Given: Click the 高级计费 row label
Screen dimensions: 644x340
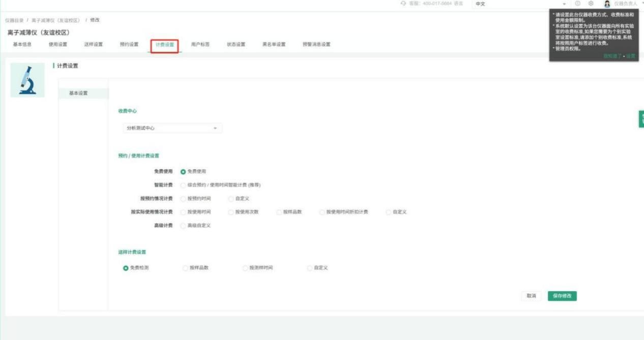Looking at the screenshot, I should [x=163, y=226].
